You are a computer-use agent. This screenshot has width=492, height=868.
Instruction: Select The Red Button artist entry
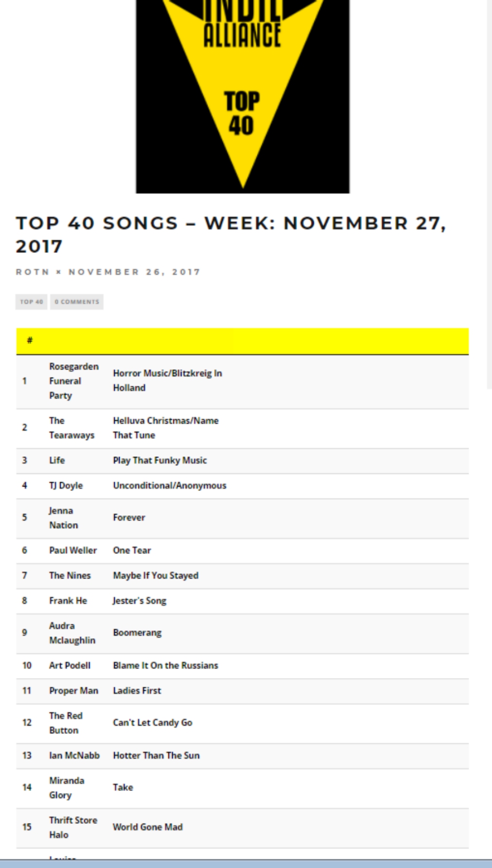tap(66, 723)
